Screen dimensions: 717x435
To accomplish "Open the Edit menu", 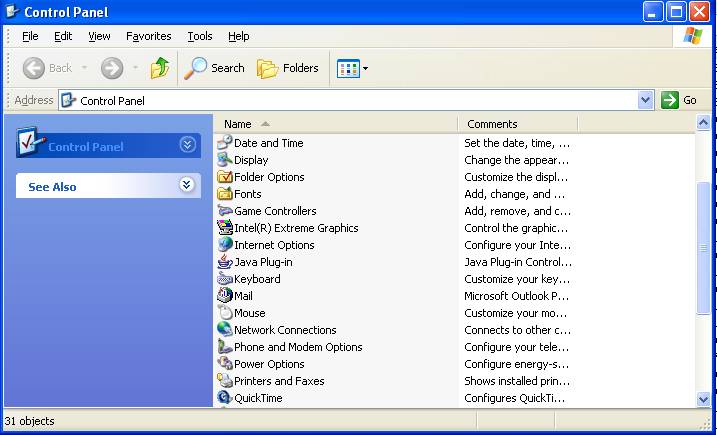I will [x=63, y=36].
